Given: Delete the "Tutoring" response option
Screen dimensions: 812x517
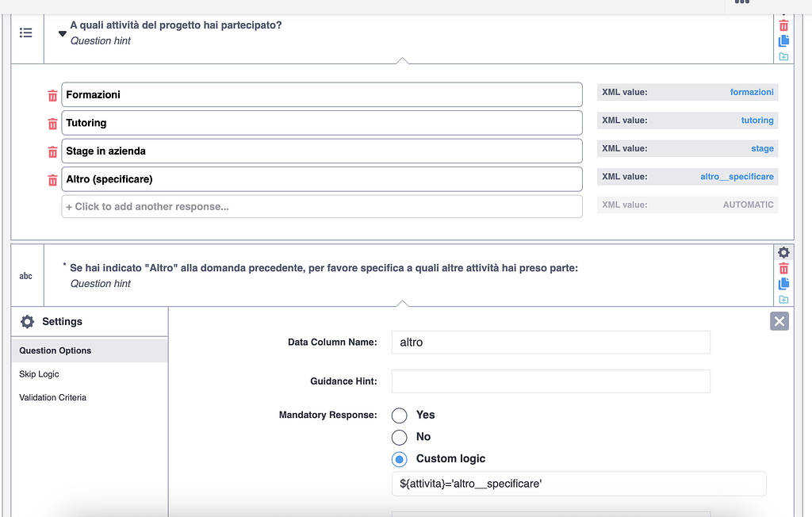Looking at the screenshot, I should [52, 123].
